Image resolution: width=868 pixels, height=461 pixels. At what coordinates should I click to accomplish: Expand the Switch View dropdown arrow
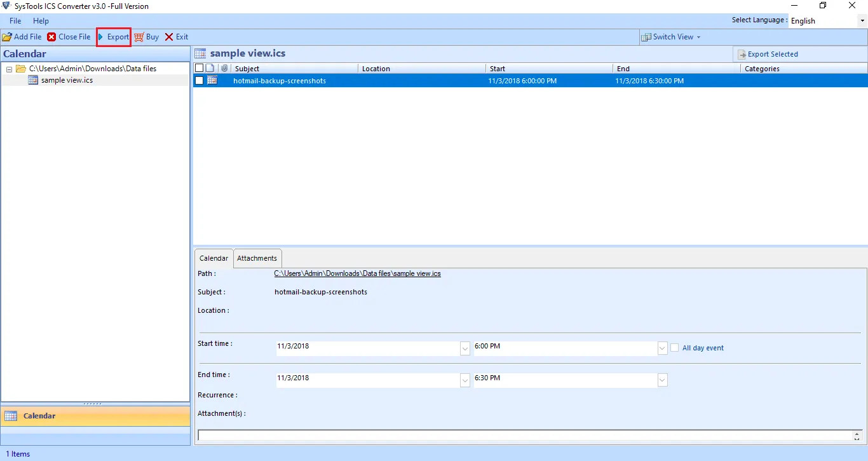click(x=698, y=37)
